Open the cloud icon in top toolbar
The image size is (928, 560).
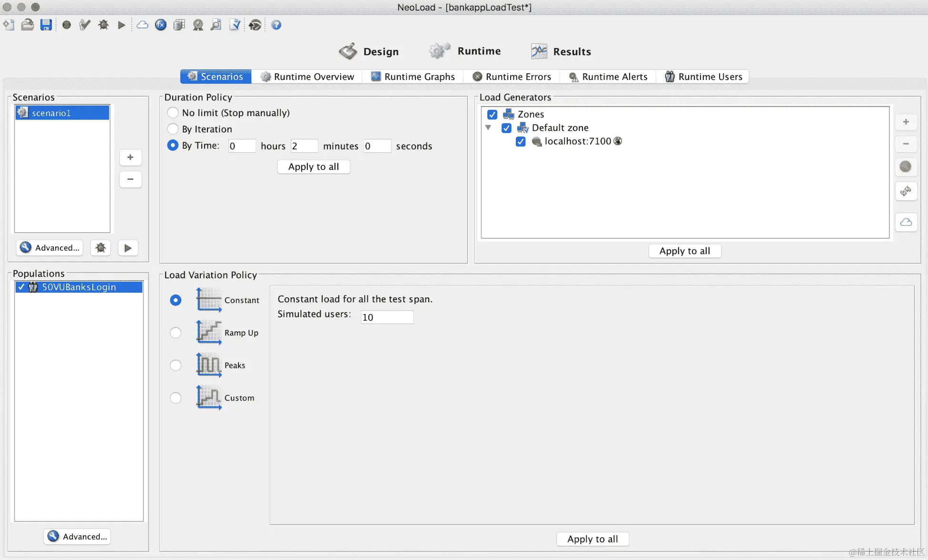tap(142, 25)
